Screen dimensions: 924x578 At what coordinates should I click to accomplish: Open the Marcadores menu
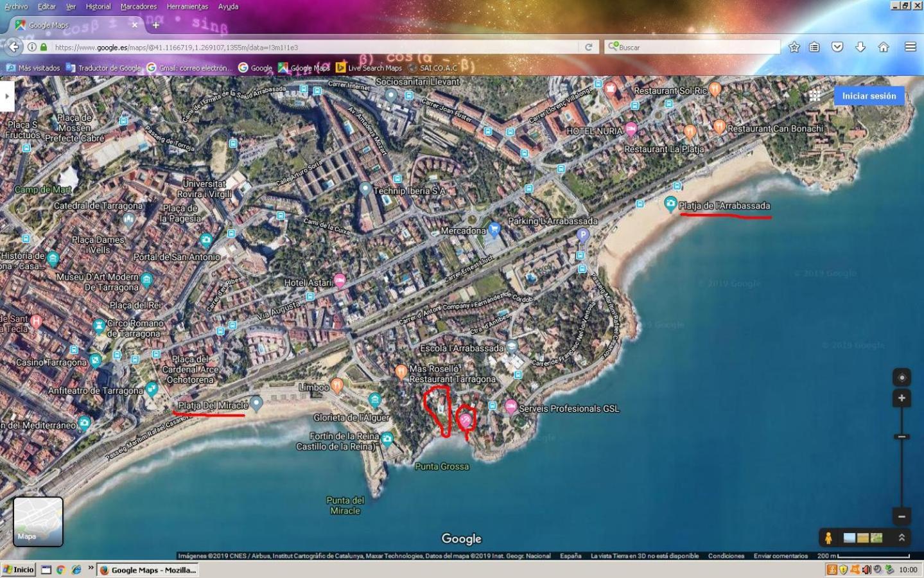(x=139, y=6)
